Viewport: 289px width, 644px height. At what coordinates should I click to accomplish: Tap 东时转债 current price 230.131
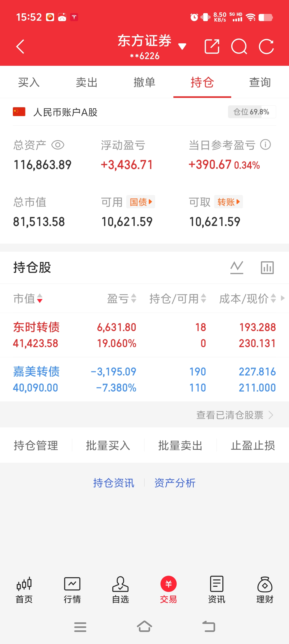(x=257, y=343)
